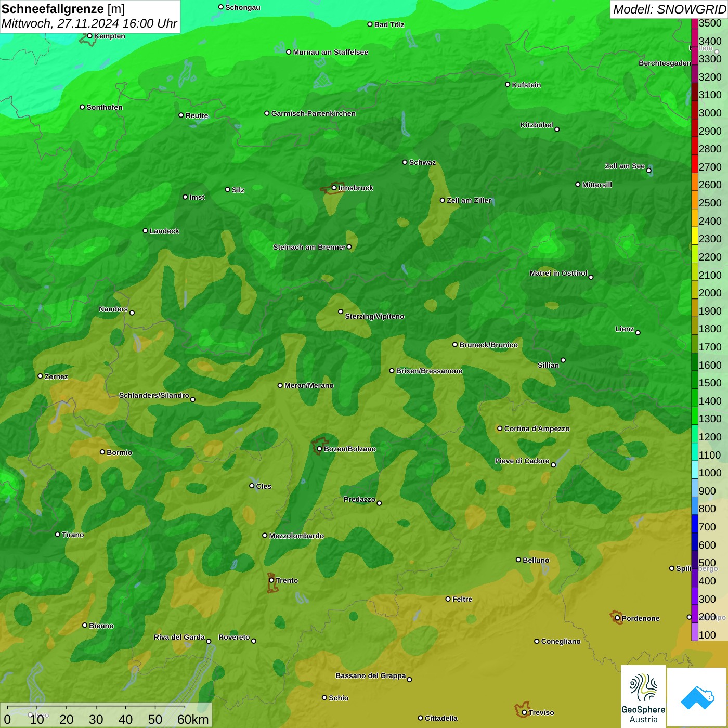This screenshot has height=728, width=728.
Task: Click the Nauders label
Action: 113,309
